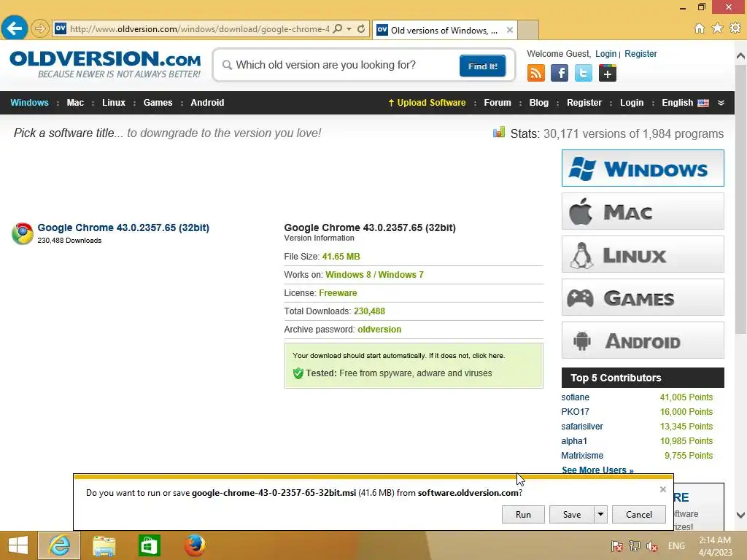Click Save in the download prompt
This screenshot has width=747, height=560.
click(x=572, y=514)
